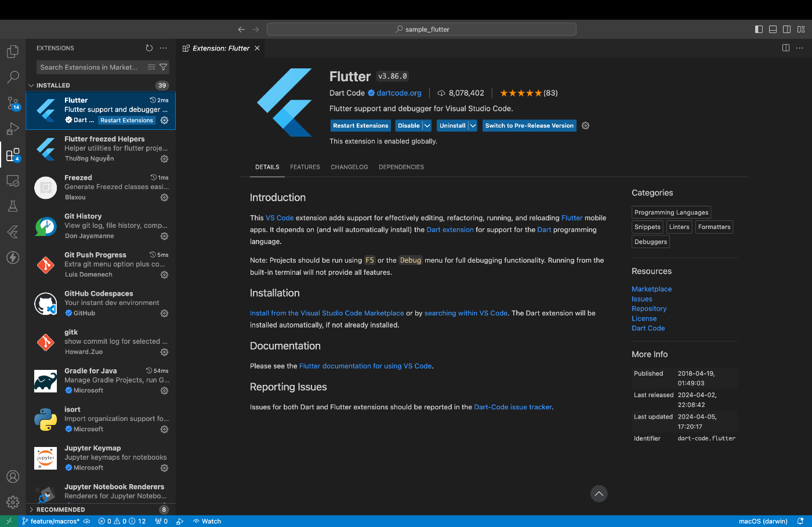Click the scroll to top button
812x527 pixels.
coord(599,494)
